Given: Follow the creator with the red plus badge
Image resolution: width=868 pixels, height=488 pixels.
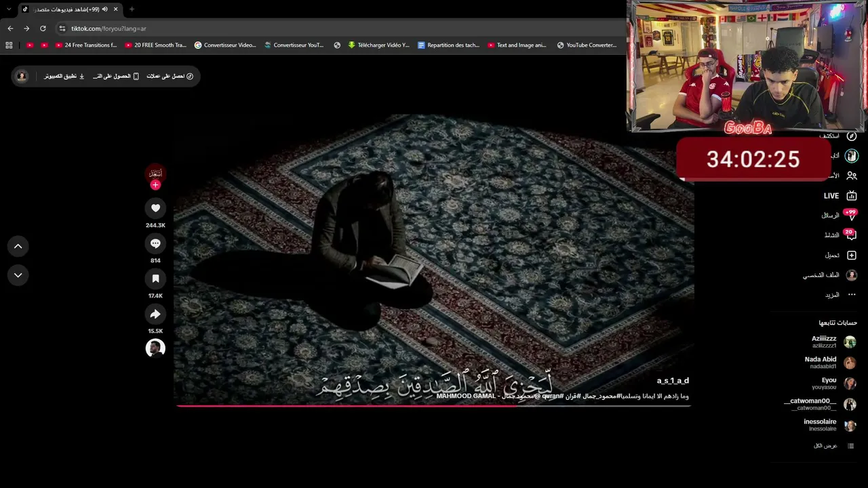Looking at the screenshot, I should 155,185.
